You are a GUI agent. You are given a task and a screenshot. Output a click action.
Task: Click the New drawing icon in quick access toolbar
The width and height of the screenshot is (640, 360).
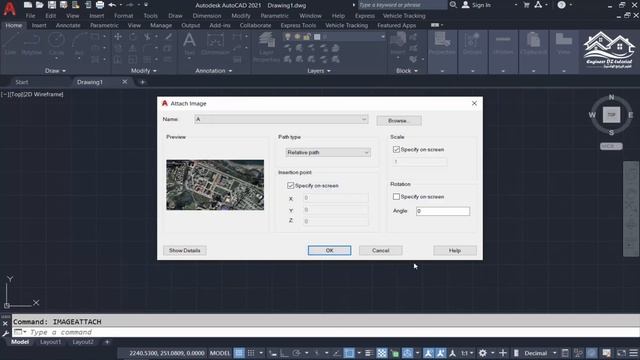click(28, 5)
